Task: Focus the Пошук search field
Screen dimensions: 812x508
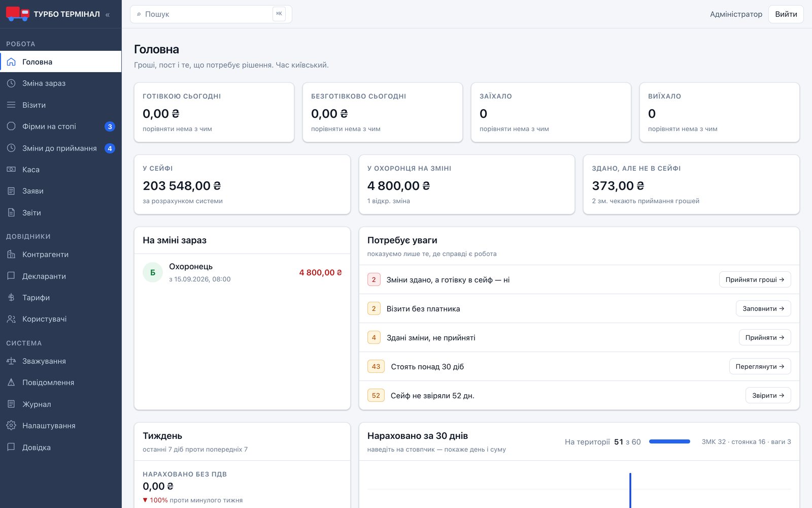Action: point(211,14)
